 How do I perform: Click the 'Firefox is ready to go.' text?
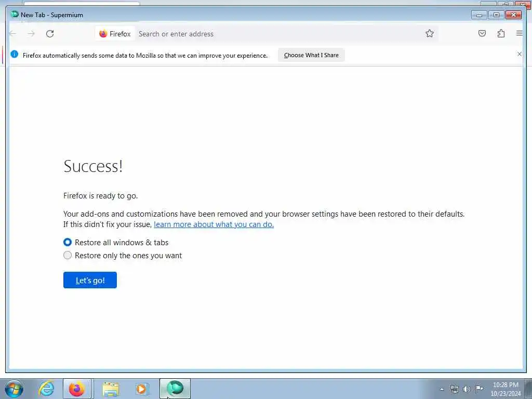pos(100,196)
